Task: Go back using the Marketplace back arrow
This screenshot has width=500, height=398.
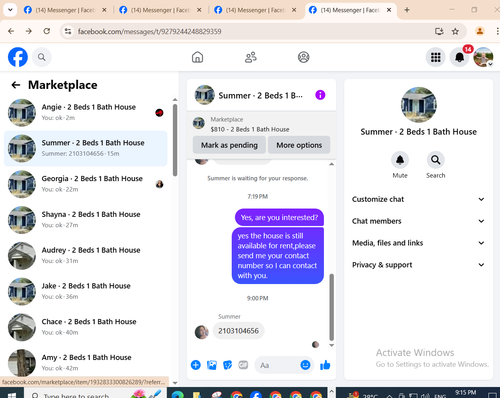Action: tap(16, 85)
